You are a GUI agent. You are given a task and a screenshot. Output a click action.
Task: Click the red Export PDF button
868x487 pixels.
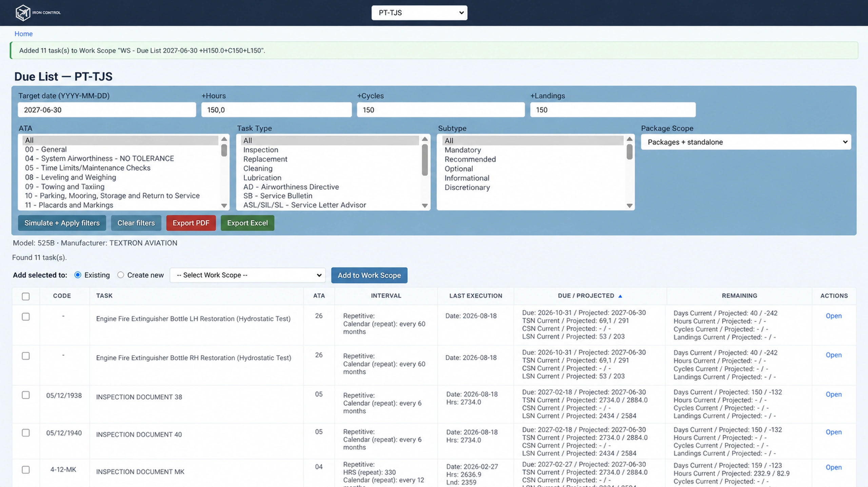tap(191, 223)
